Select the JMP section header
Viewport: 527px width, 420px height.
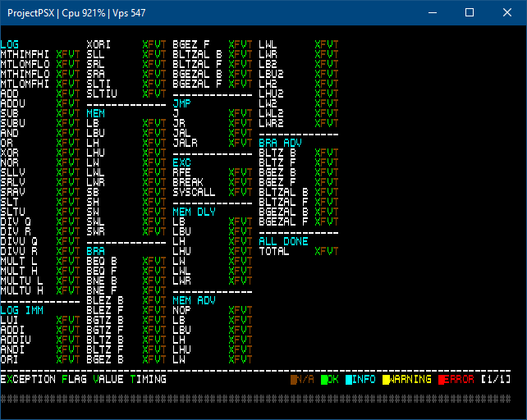181,103
